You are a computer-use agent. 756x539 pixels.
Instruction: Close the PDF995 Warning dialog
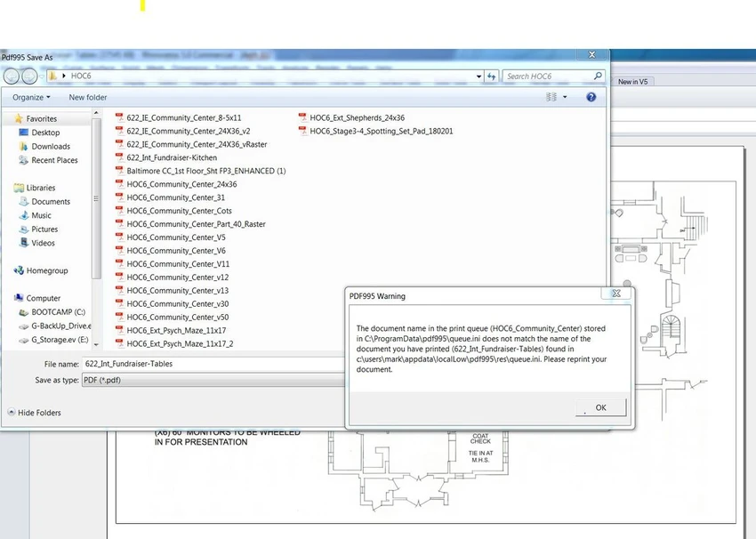pos(616,294)
